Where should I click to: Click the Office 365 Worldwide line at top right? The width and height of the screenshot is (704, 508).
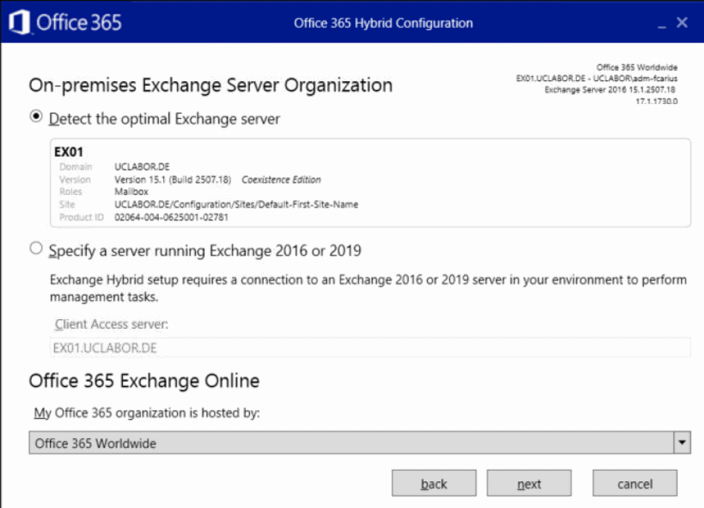pyautogui.click(x=637, y=67)
